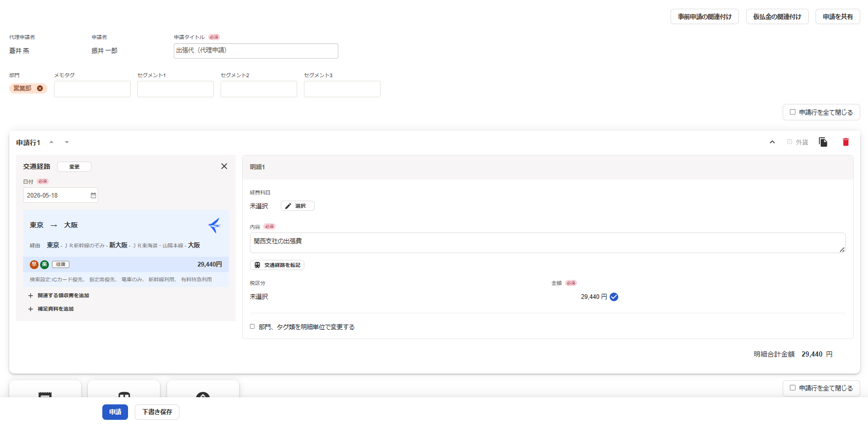Copy 申請行1 with the duplicate icon
Viewport: 868px width, 426px height.
(823, 142)
